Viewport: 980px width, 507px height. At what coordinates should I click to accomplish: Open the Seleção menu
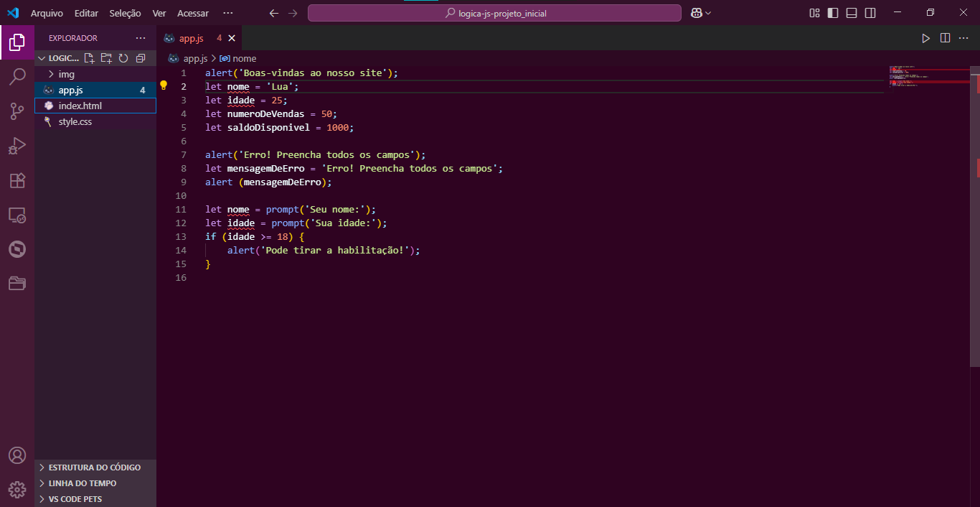click(x=126, y=13)
